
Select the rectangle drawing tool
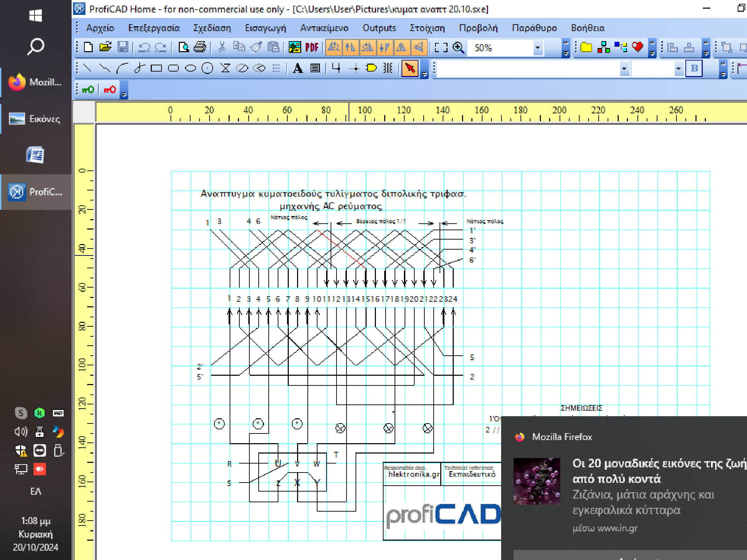pyautogui.click(x=156, y=68)
